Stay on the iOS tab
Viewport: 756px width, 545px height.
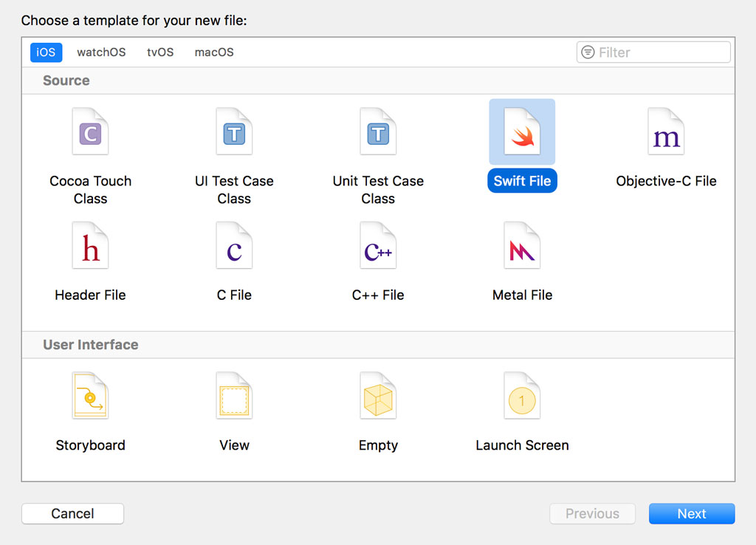(46, 52)
